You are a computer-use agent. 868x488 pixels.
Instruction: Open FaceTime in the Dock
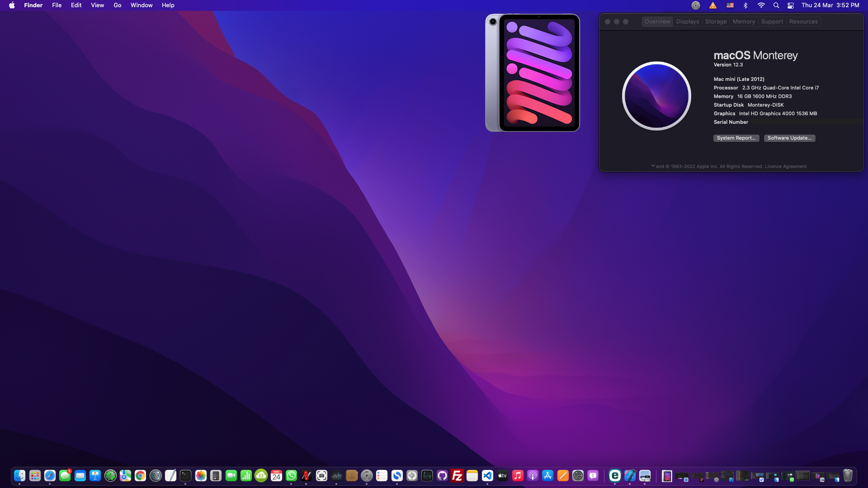[231, 476]
